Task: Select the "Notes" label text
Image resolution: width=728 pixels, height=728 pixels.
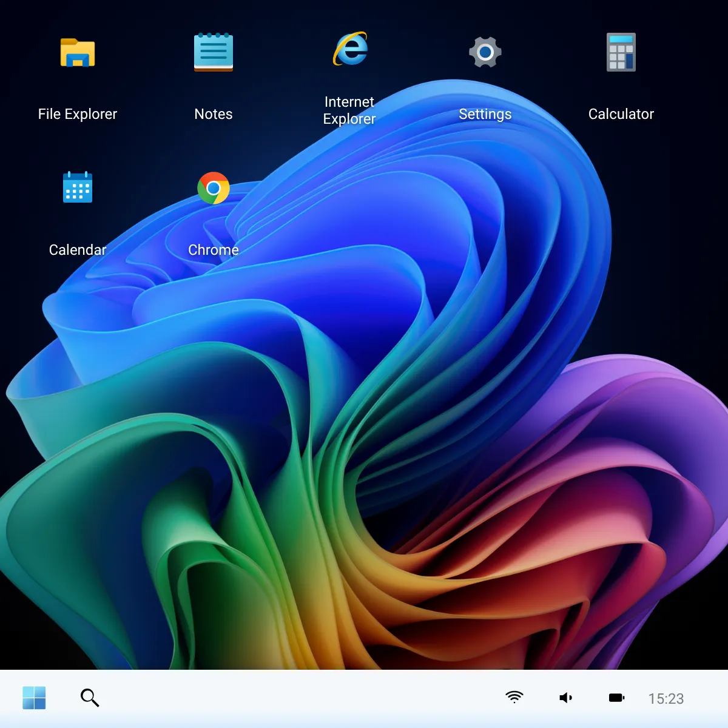Action: (x=214, y=114)
